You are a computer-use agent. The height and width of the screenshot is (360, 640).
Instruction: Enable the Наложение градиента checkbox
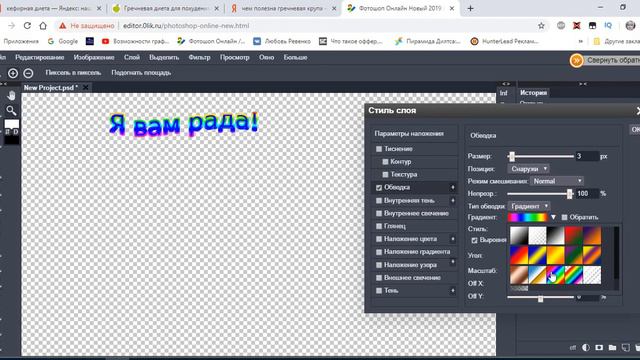coord(379,252)
